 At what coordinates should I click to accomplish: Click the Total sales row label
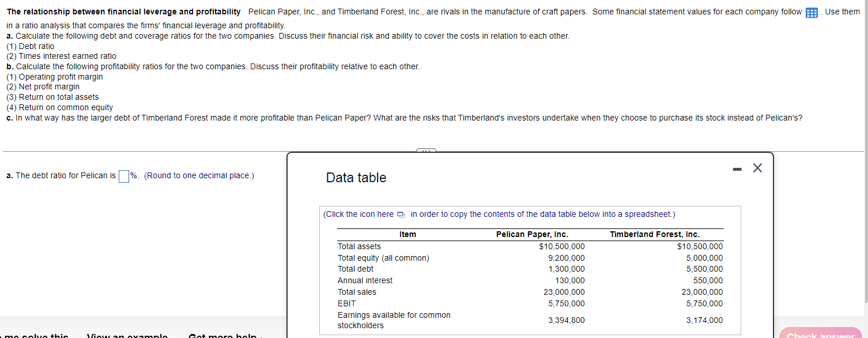coord(357,292)
